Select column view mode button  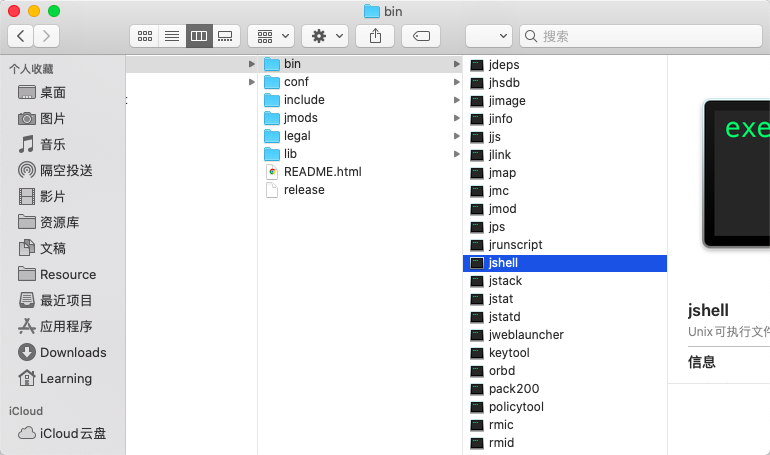[x=199, y=36]
